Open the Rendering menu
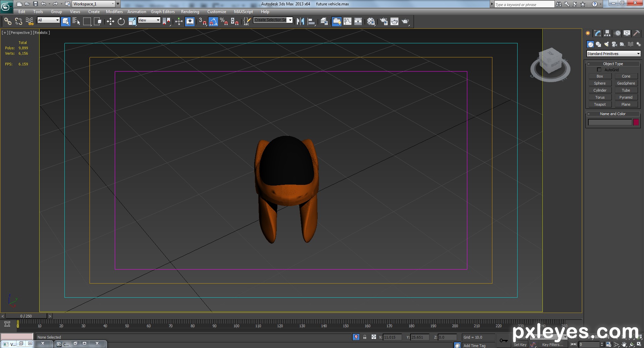The image size is (644, 348). (190, 12)
